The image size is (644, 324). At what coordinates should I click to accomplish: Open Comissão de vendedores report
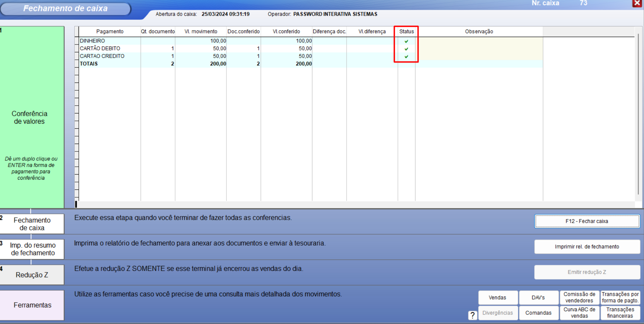click(x=579, y=298)
